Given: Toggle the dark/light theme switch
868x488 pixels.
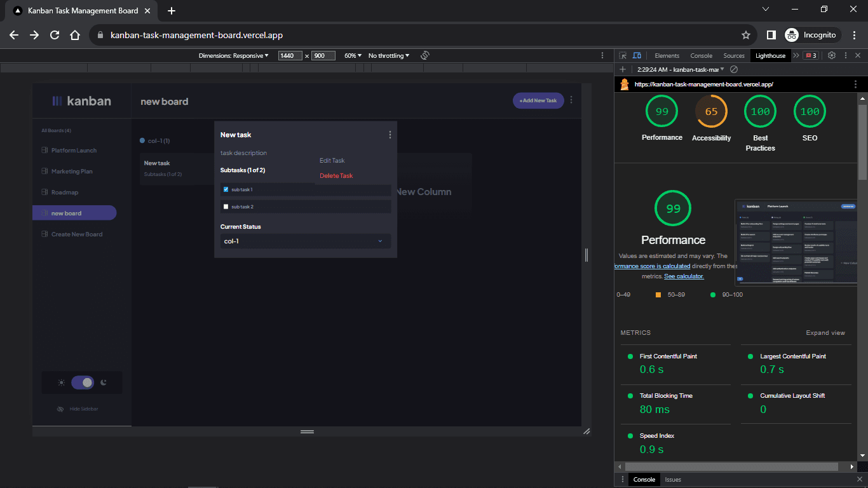Looking at the screenshot, I should click(83, 383).
